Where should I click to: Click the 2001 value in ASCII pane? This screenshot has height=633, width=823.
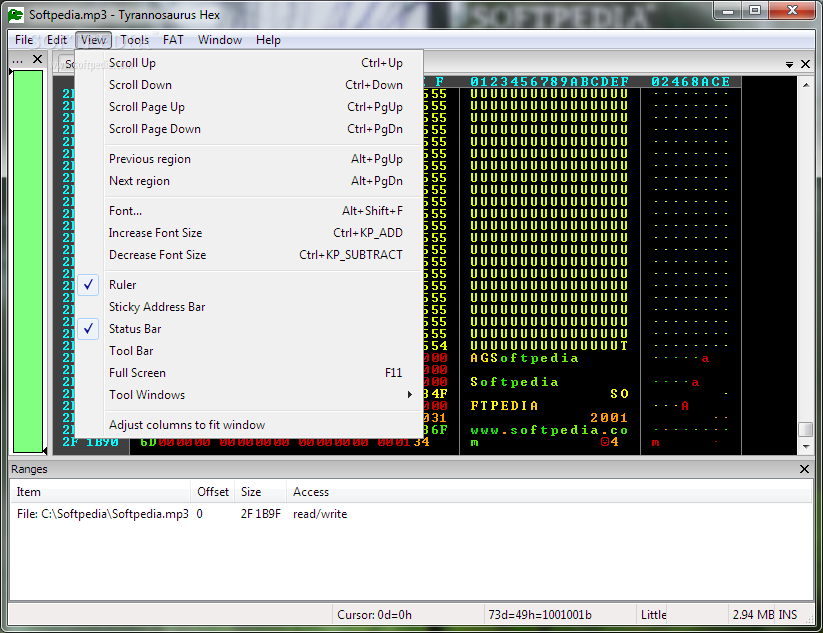click(x=609, y=418)
